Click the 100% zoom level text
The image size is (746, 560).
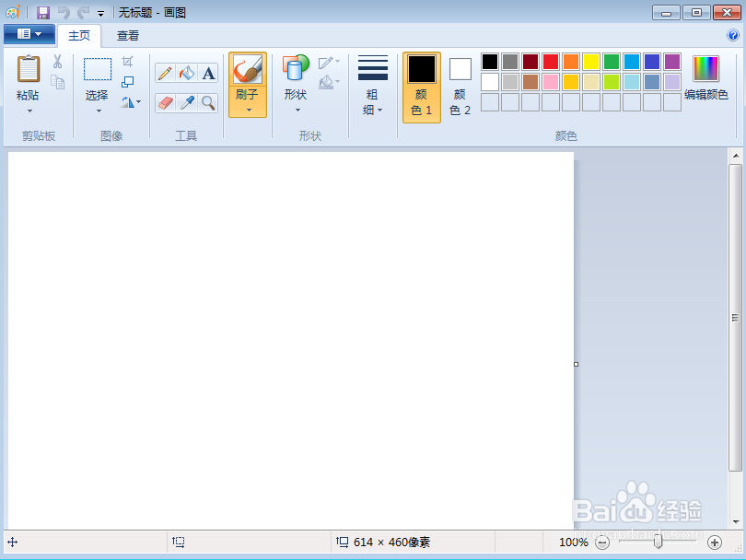click(574, 542)
